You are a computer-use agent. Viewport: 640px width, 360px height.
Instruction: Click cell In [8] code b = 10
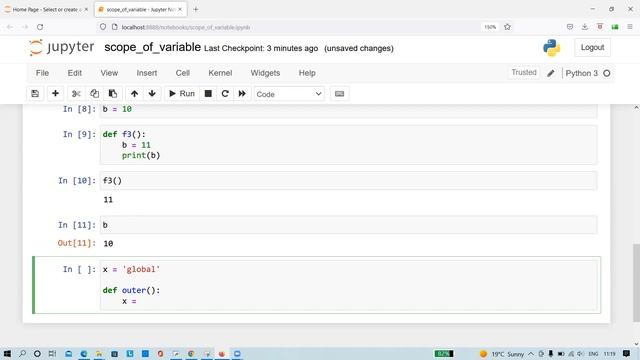[x=349, y=110]
